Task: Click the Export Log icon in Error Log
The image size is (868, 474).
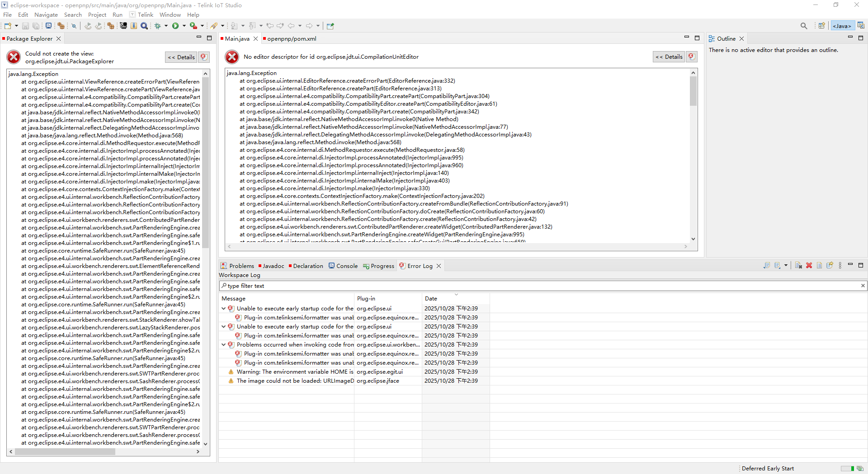Action: pyautogui.click(x=767, y=266)
